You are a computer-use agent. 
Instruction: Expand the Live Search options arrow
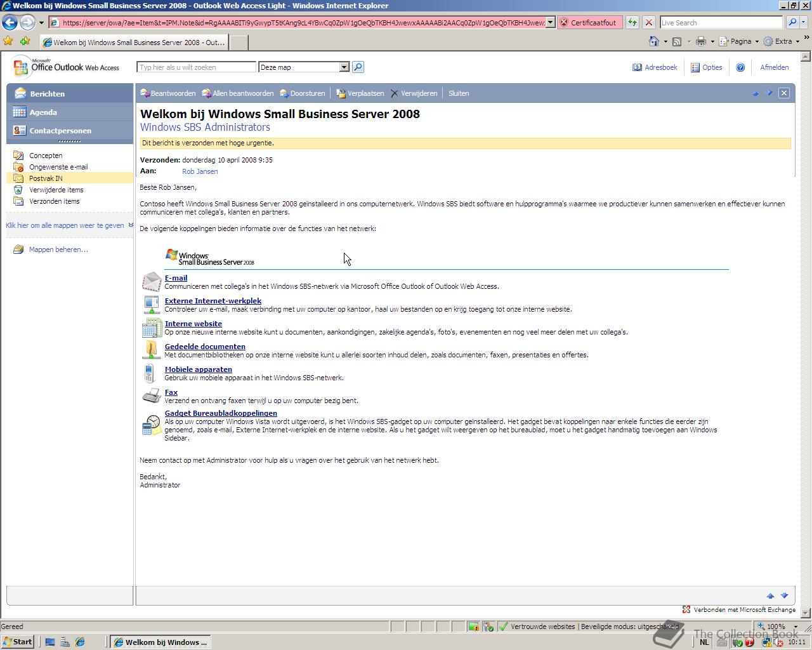(x=804, y=22)
